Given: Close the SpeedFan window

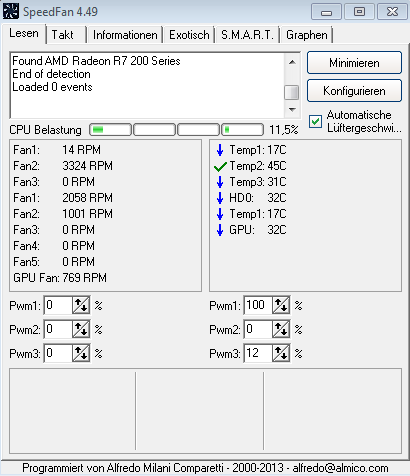Looking at the screenshot, I should click(392, 12).
